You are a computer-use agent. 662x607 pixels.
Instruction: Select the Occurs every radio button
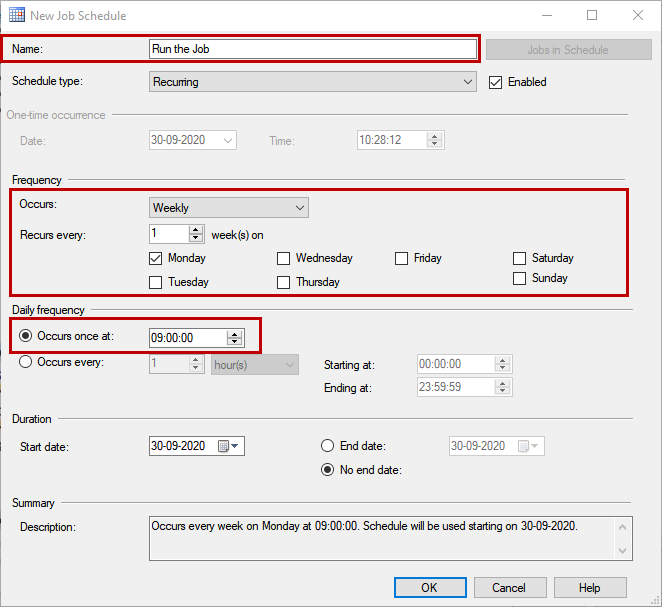point(26,362)
